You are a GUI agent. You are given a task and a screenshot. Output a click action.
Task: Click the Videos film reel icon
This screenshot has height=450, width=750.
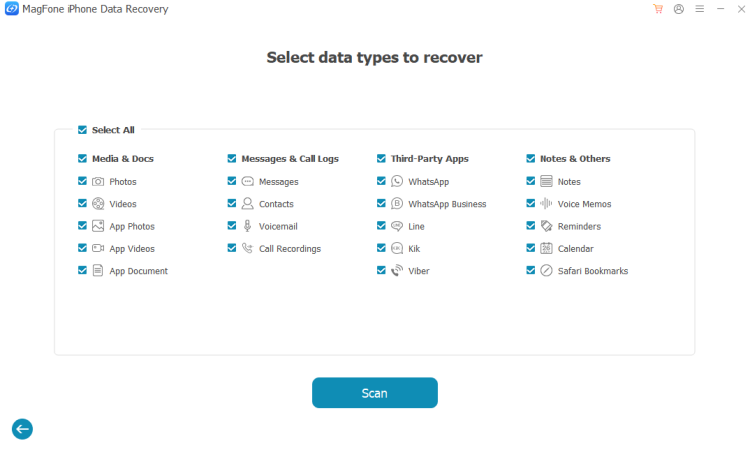point(98,204)
